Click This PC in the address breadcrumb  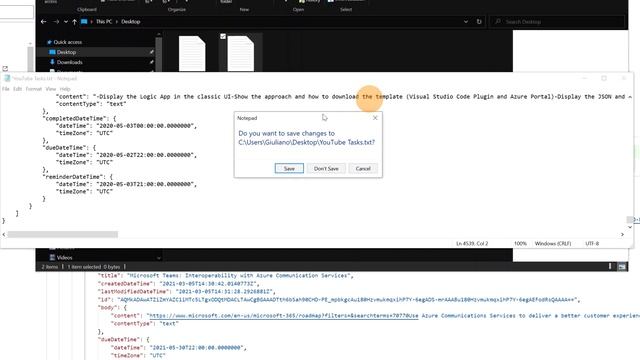click(104, 22)
